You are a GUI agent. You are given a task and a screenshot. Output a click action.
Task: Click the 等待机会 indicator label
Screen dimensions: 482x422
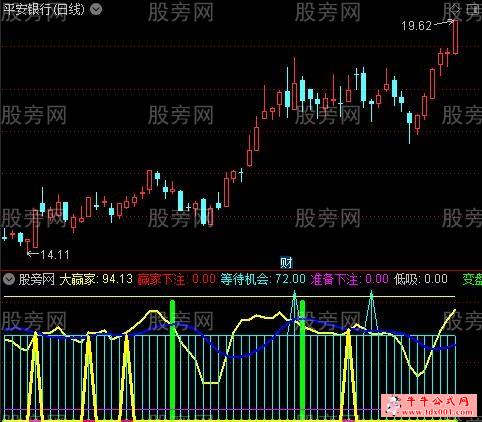point(244,279)
